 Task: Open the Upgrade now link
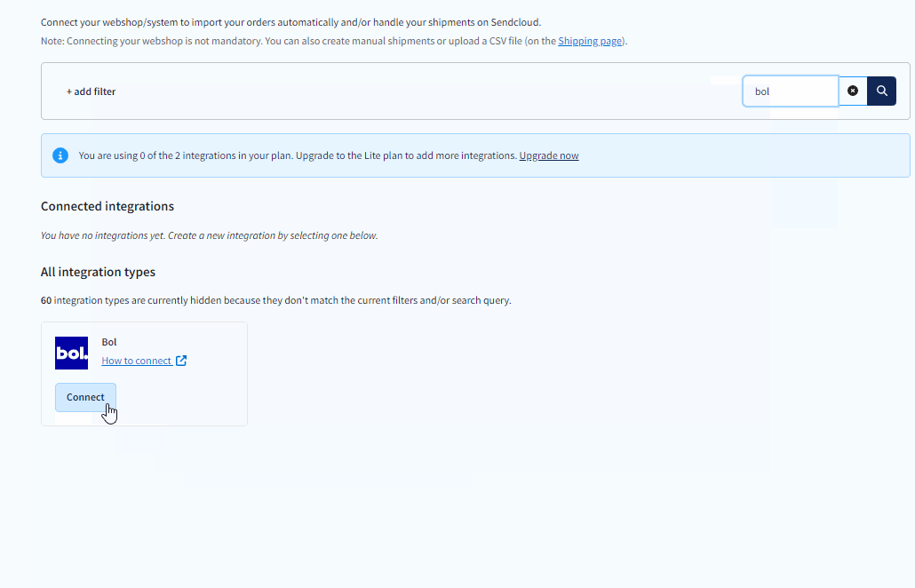(548, 155)
